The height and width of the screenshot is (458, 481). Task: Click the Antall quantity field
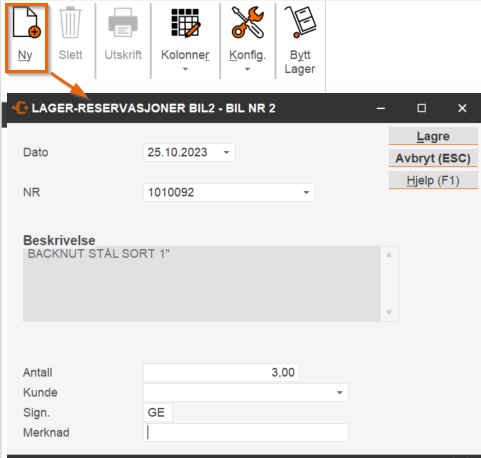[x=221, y=372]
